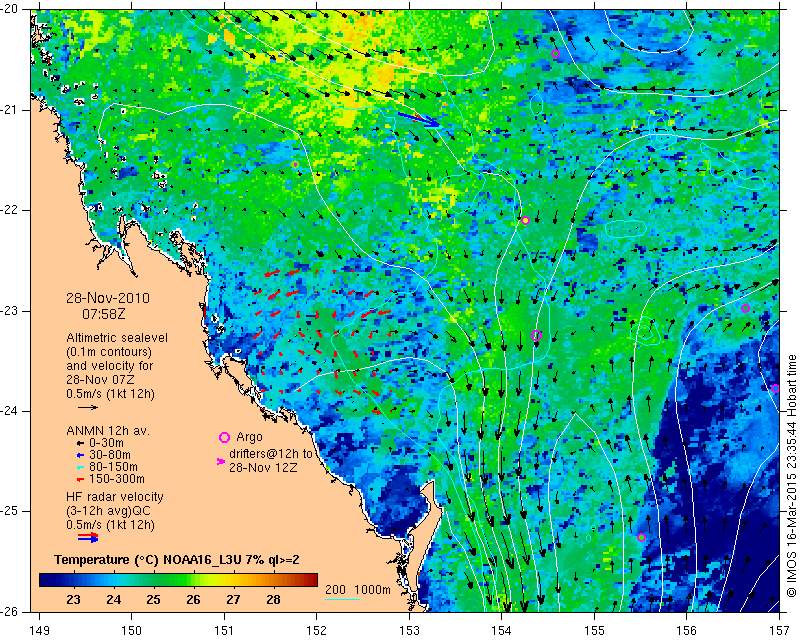Click the Argo legend label text
This screenshot has width=800, height=640.
pyautogui.click(x=249, y=437)
